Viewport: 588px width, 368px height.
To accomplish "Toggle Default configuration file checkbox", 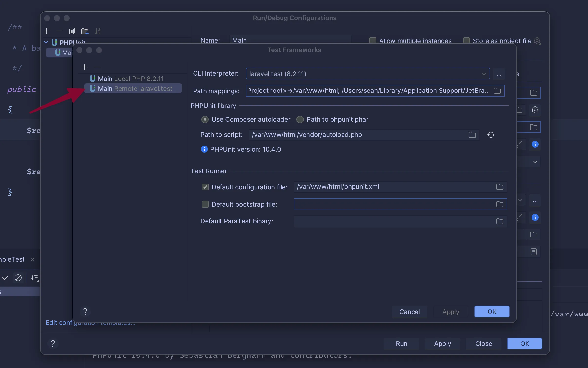I will coord(205,187).
